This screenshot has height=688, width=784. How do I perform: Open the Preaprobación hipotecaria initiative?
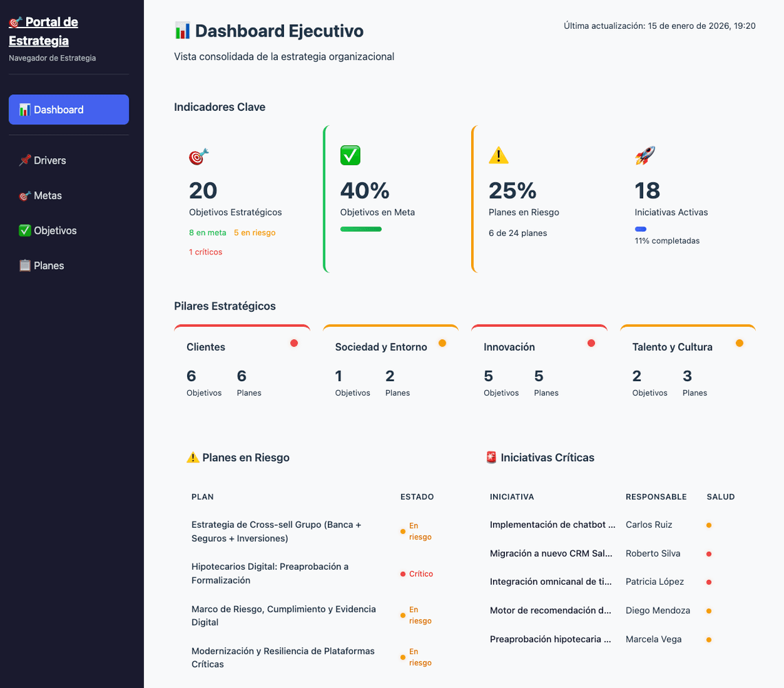click(x=550, y=639)
